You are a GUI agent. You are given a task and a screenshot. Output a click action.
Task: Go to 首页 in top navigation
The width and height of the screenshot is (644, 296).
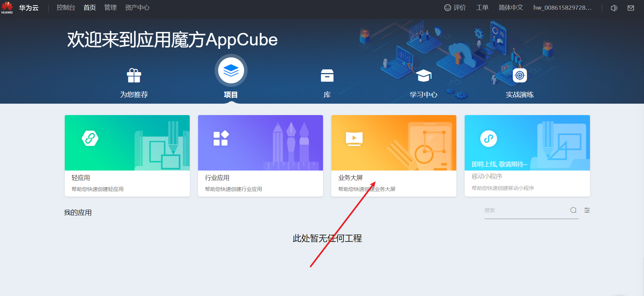(x=90, y=8)
